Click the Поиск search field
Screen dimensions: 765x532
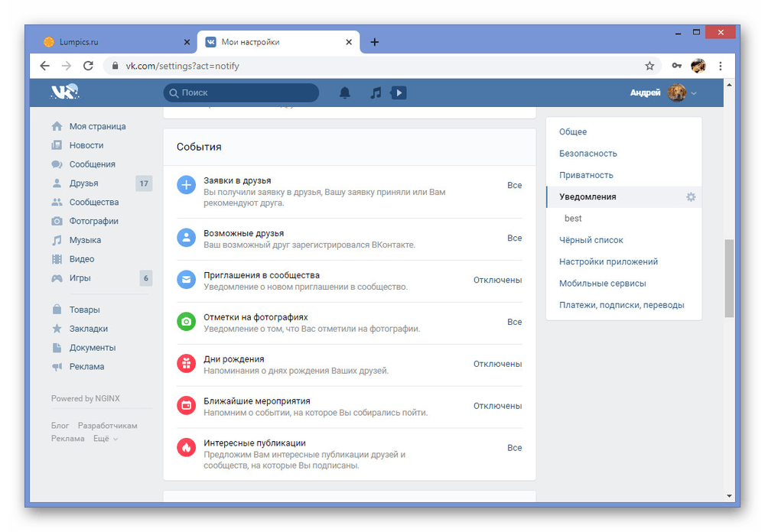pyautogui.click(x=241, y=92)
